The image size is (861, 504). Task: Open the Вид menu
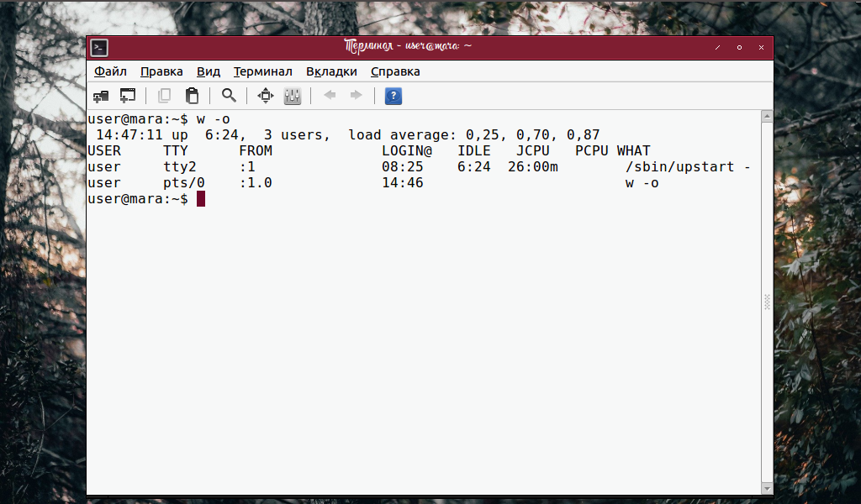pos(208,71)
